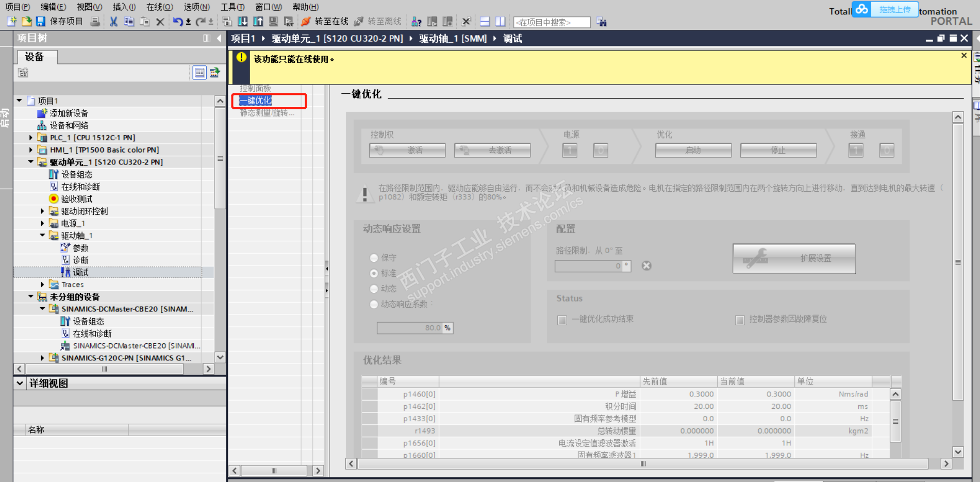The height and width of the screenshot is (482, 980).
Task: Open 验收测试 under 驱动单元_1
Action: 77,199
